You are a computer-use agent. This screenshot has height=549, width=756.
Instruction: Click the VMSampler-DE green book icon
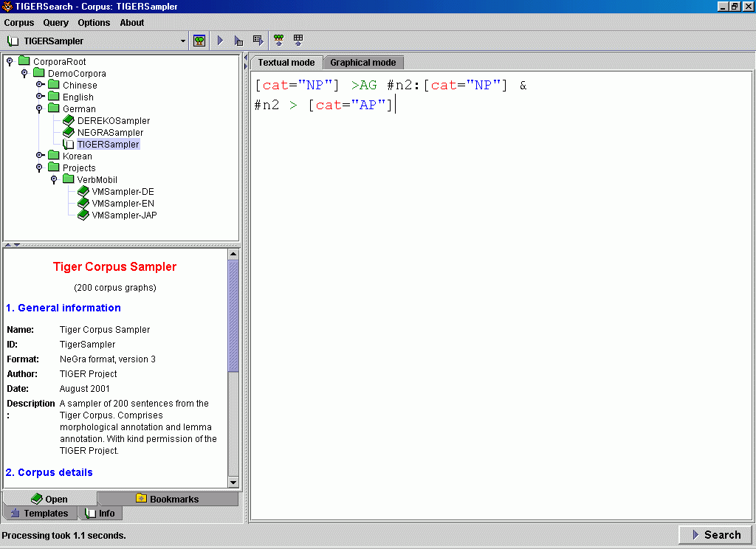pyautogui.click(x=83, y=191)
